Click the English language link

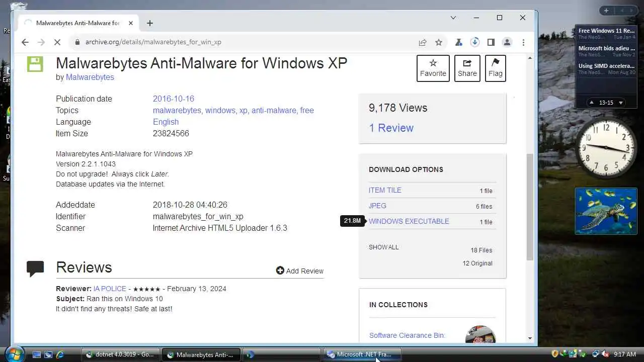(166, 122)
